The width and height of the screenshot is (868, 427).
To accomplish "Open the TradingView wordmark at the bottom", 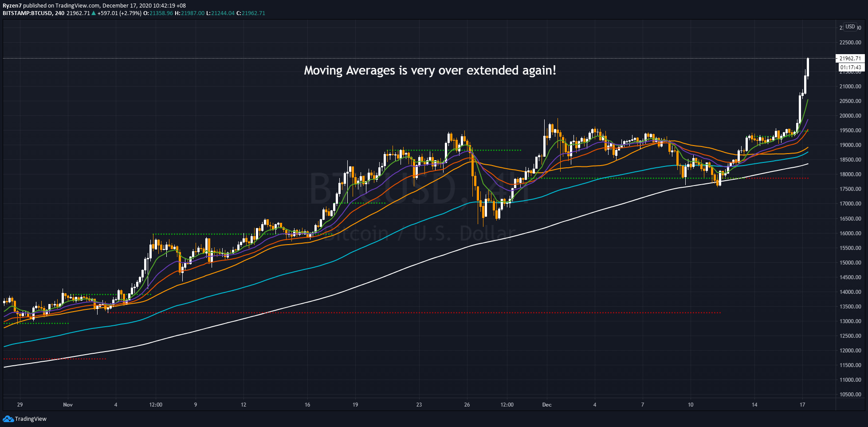I will [x=31, y=419].
